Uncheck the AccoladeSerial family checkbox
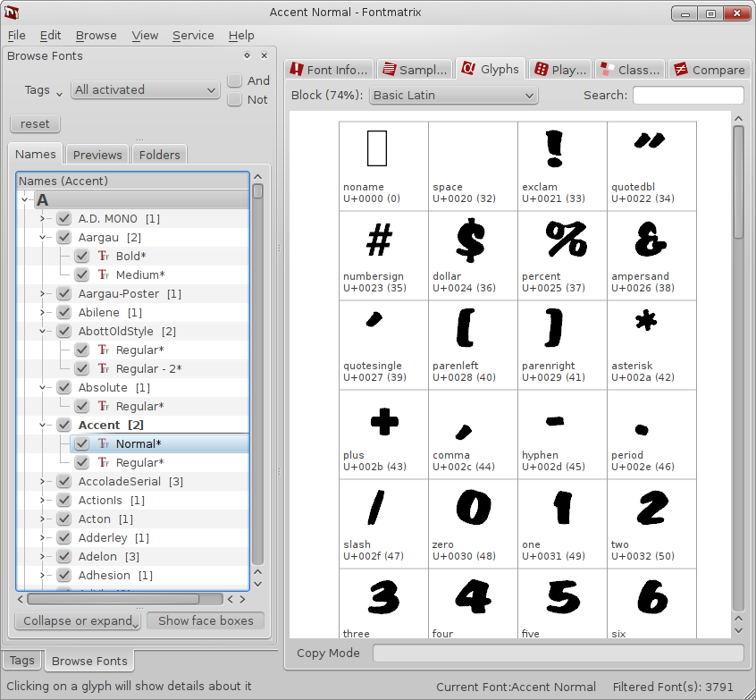Viewport: 756px width, 700px height. (x=64, y=482)
